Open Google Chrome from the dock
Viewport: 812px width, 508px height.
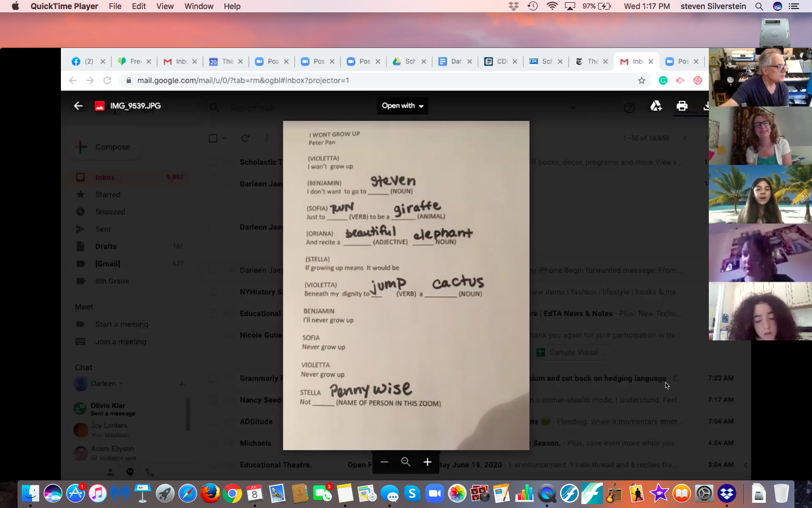tap(232, 494)
